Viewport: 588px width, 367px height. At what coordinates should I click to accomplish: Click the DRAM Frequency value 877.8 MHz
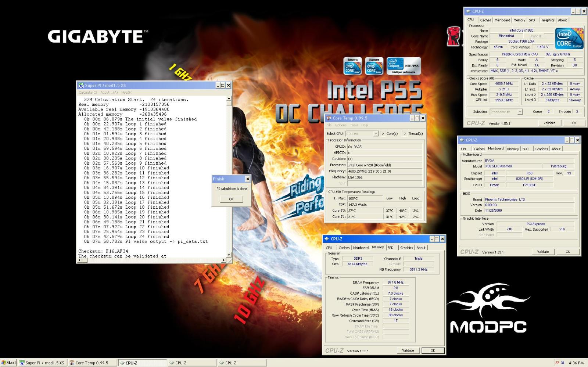(x=395, y=283)
